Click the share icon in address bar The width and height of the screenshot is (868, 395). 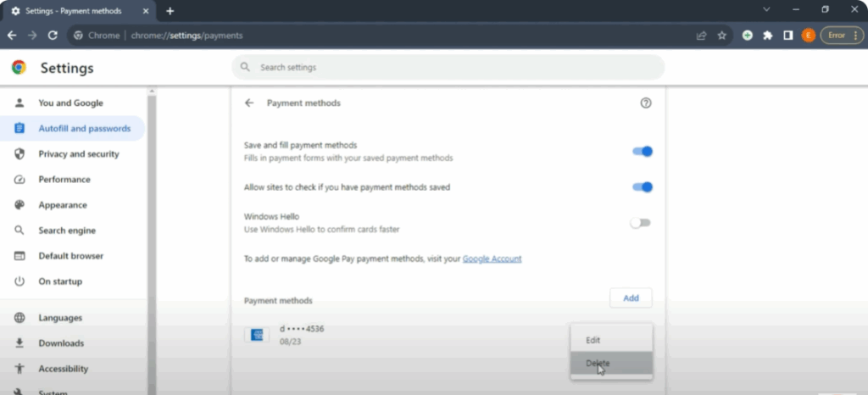tap(701, 36)
